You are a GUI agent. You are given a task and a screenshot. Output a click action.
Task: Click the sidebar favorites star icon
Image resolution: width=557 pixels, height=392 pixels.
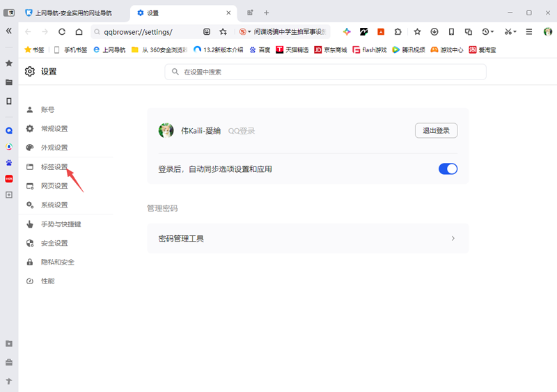[x=9, y=63]
